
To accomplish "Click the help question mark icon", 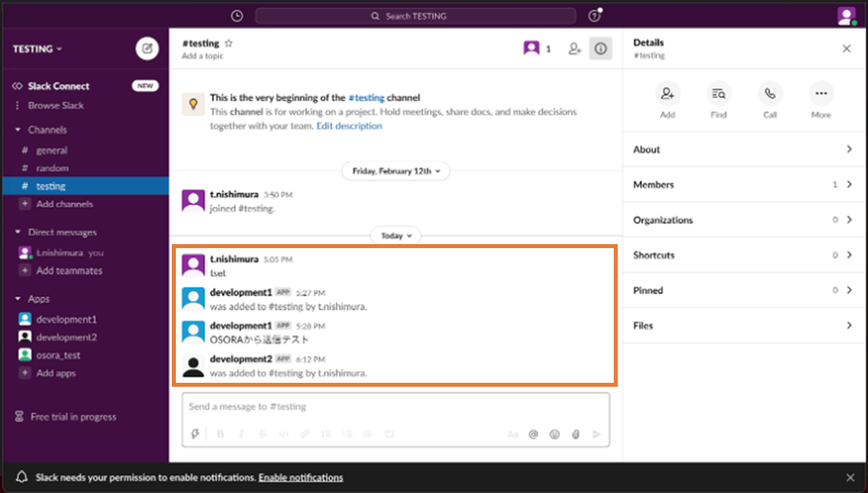I will pos(594,16).
